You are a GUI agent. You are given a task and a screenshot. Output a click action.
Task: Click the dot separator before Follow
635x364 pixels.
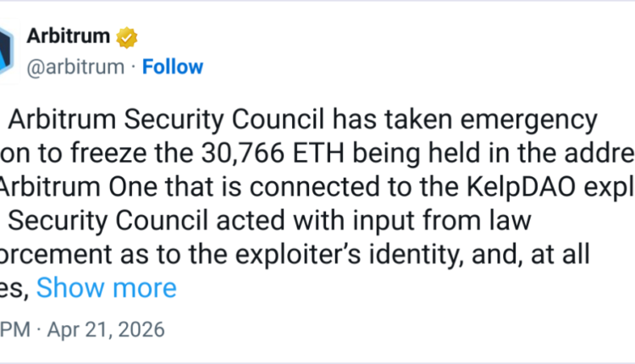[x=133, y=67]
